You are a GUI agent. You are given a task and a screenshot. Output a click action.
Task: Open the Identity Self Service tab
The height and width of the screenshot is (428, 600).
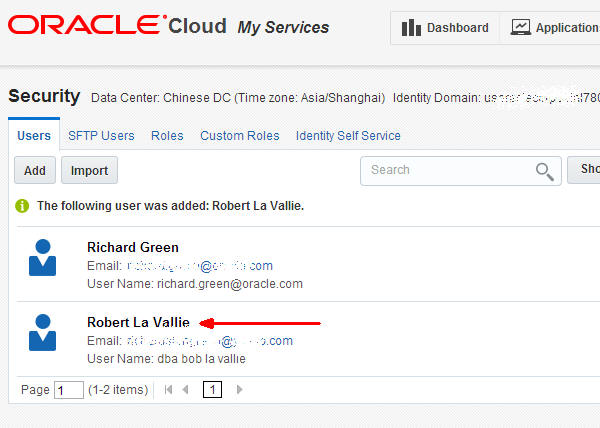coord(348,136)
